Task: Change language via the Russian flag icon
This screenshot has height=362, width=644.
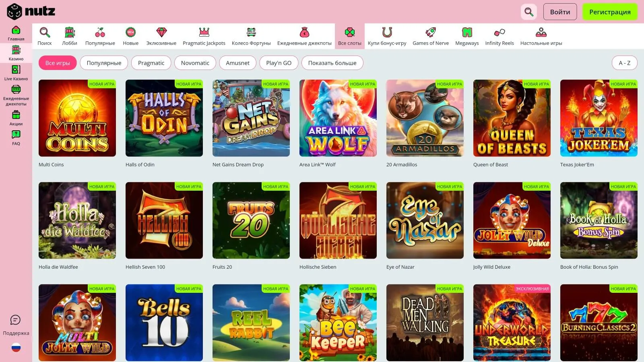Action: coord(16,348)
